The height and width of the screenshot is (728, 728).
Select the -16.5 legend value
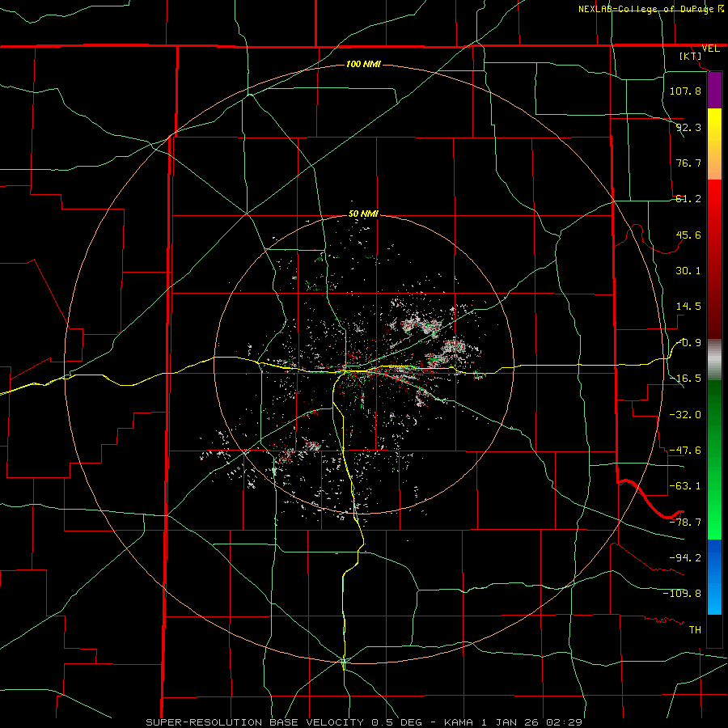685,379
